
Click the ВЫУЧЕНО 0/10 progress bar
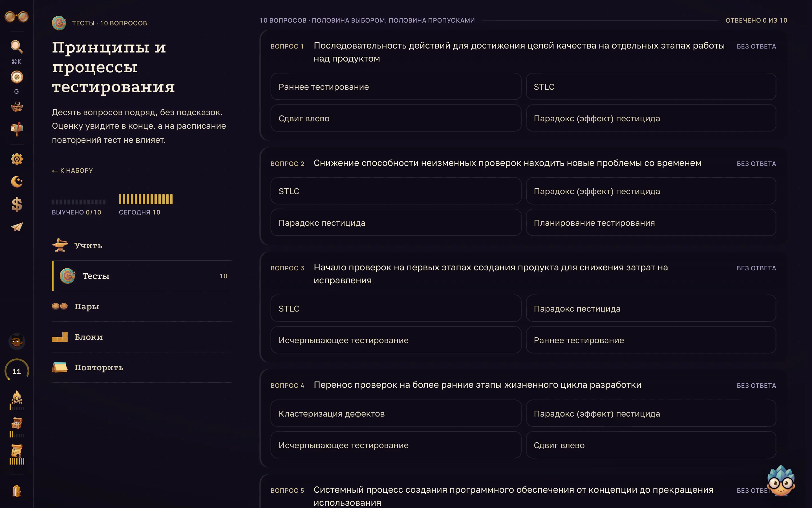(78, 202)
